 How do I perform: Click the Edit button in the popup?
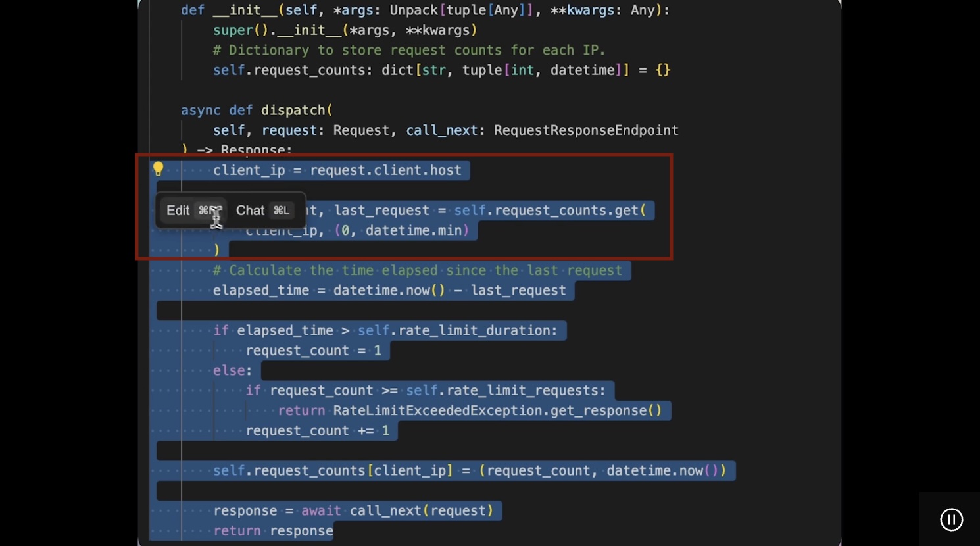(178, 211)
